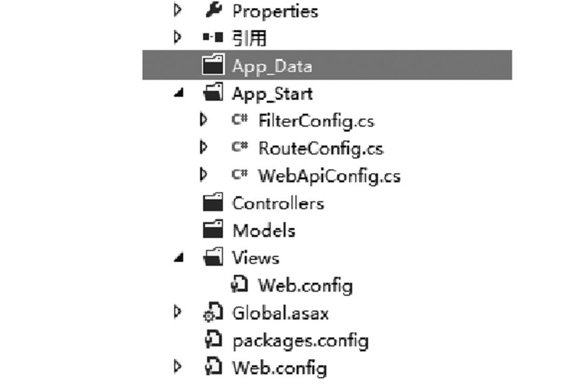This screenshot has height=389, width=588.
Task: Click the Controllers folder icon
Action: pos(212,203)
